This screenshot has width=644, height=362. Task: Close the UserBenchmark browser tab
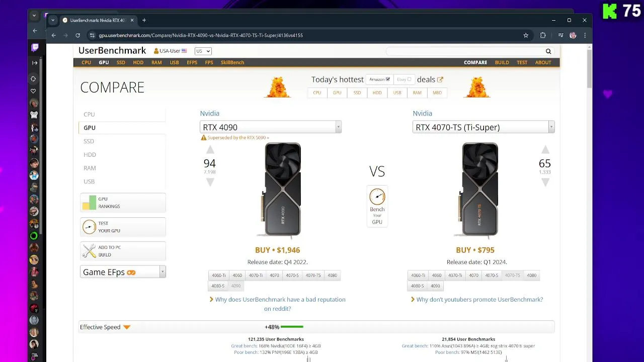click(132, 20)
